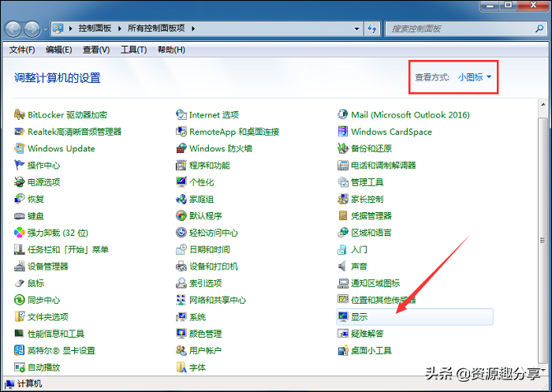552x392 pixels.
Task: Expand arrow after 控制面板 breadcrumb
Action: 120,28
